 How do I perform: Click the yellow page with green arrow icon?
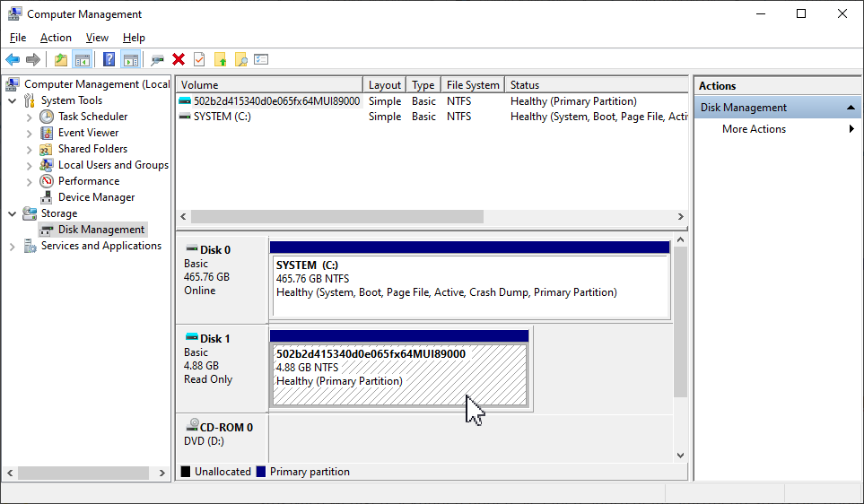click(221, 59)
